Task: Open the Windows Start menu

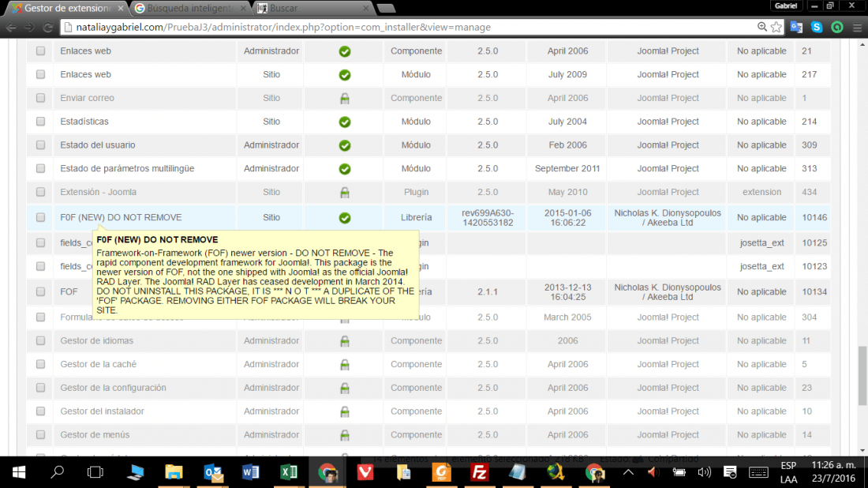Action: 19,472
